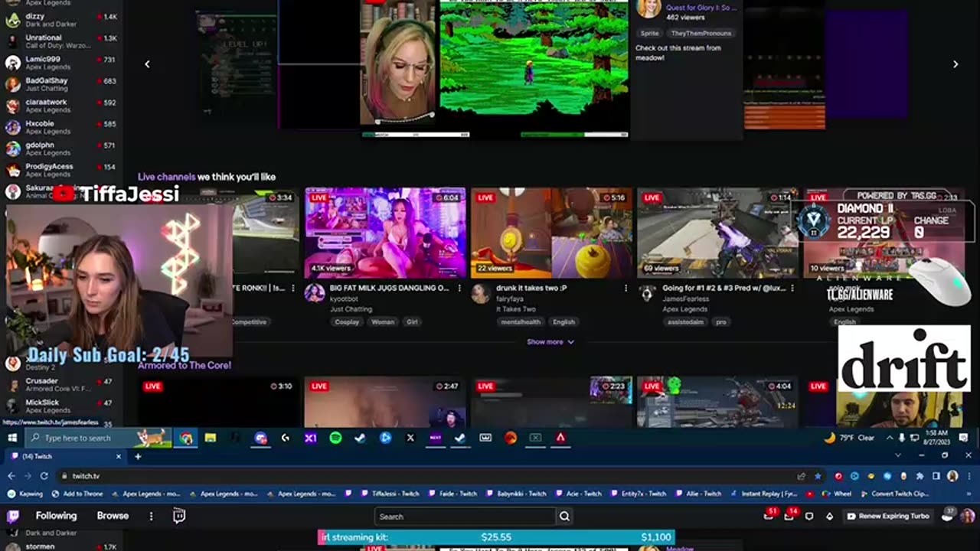Click the Windows Start button
The height and width of the screenshot is (551, 980).
12,438
